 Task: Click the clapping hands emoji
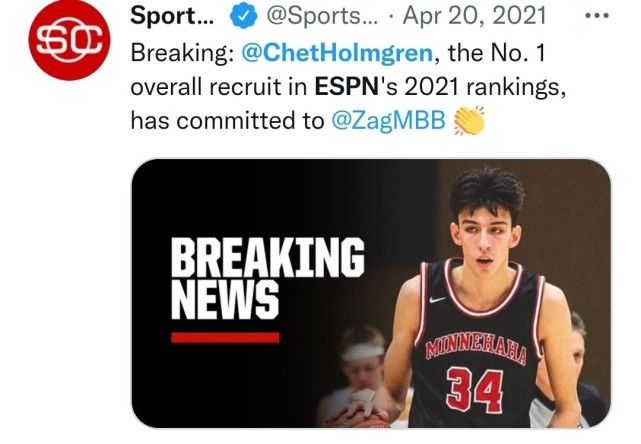[x=469, y=120]
